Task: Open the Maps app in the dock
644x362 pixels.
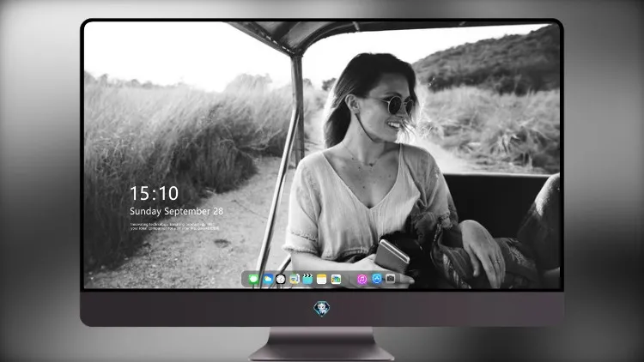Action: 294,279
